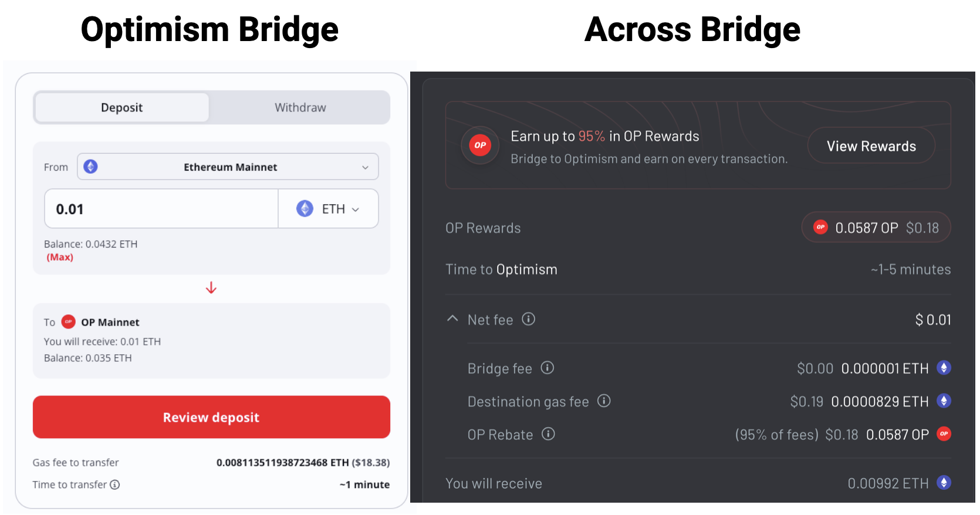
Task: Collapse the Net fee breakdown
Action: 452,319
